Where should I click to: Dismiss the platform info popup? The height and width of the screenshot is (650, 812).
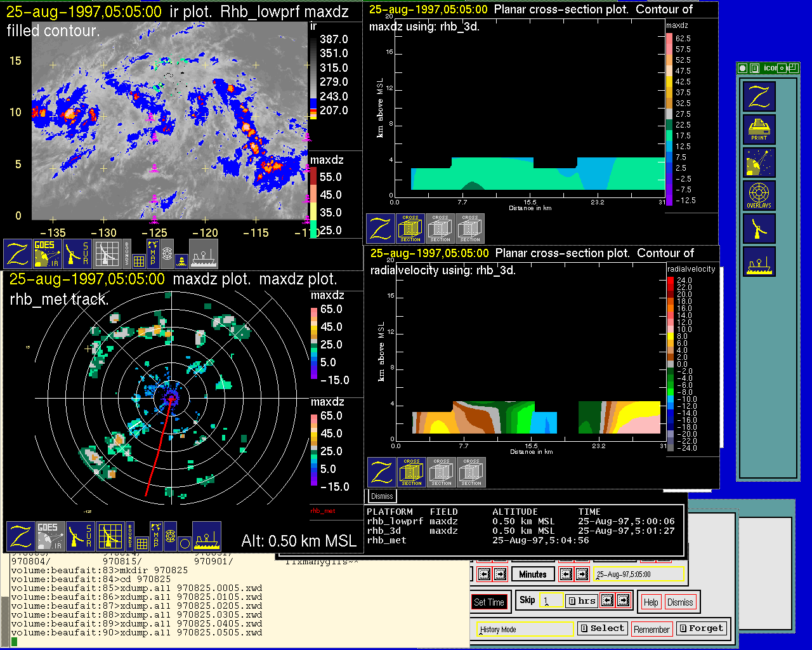[x=382, y=496]
